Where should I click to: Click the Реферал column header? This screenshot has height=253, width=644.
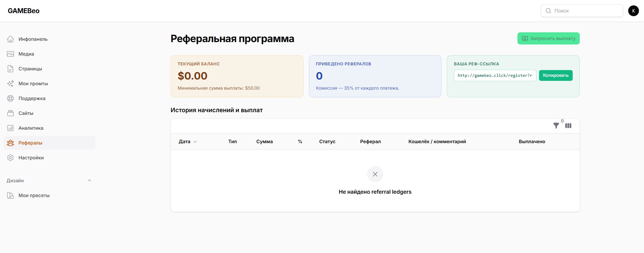tap(370, 141)
